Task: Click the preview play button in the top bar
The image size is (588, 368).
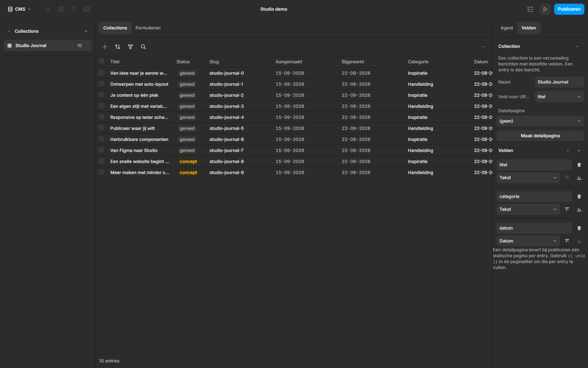Action: coord(545,9)
